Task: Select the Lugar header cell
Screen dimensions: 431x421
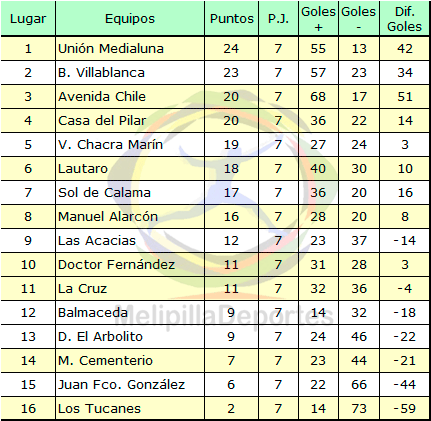Action: point(28,19)
